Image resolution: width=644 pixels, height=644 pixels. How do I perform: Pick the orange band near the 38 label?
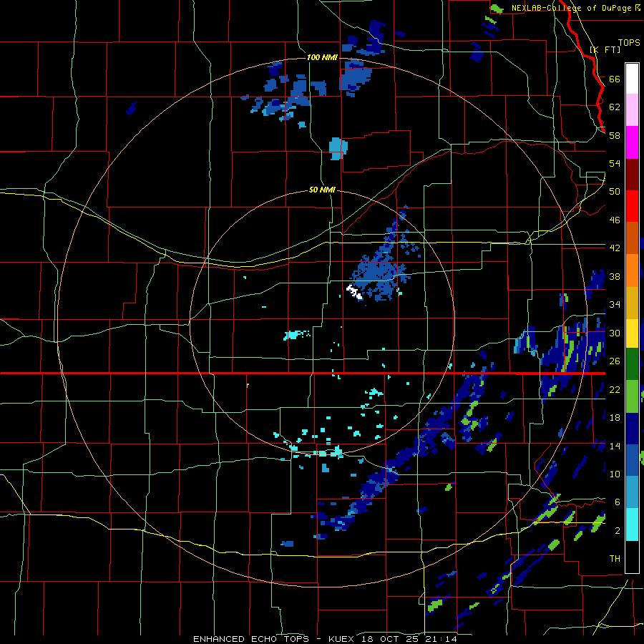[632, 270]
